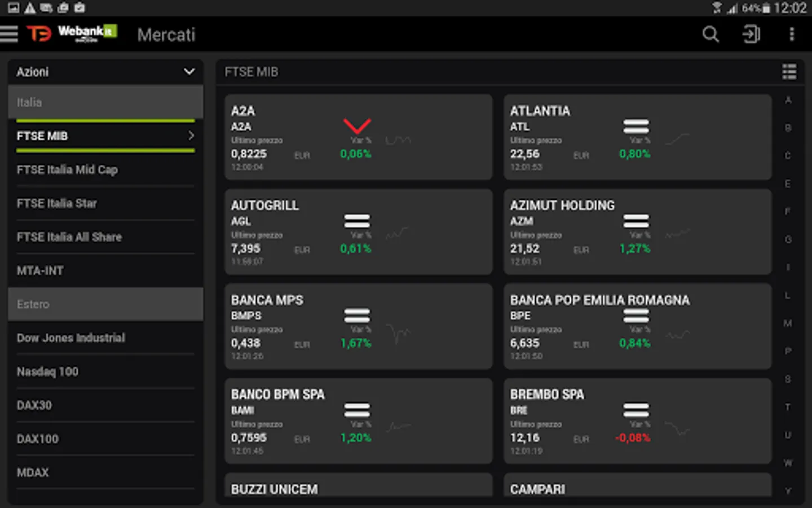Open the BREMBO SPA stock title
This screenshot has height=508, width=812.
(547, 395)
